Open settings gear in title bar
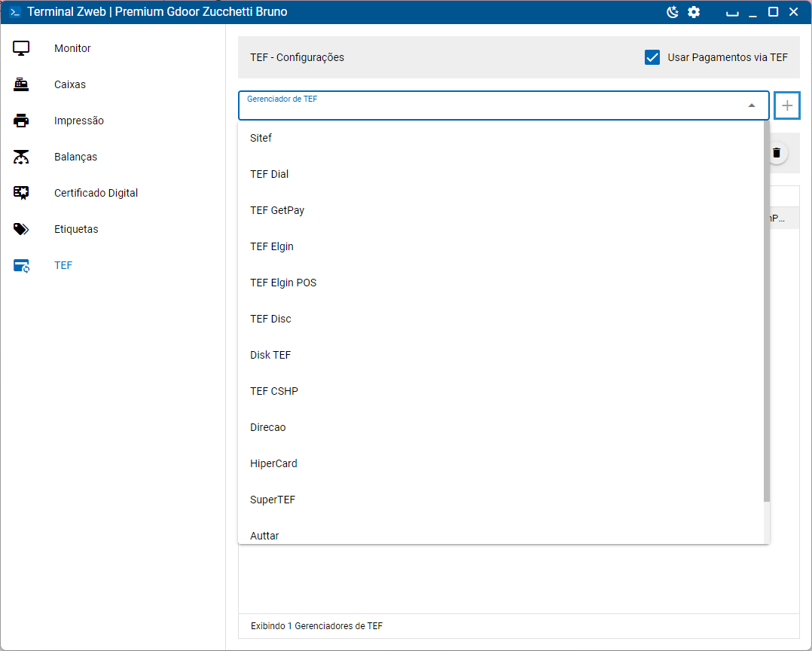The height and width of the screenshot is (651, 812). pos(694,12)
